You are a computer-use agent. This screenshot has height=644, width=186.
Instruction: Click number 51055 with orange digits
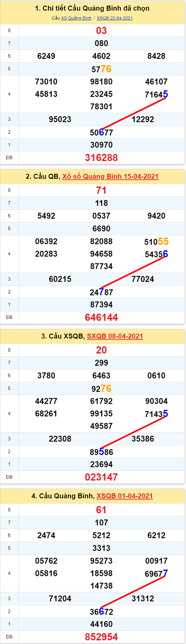coord(157,242)
